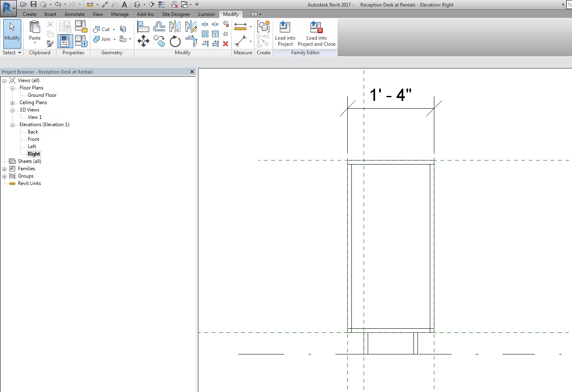Image resolution: width=572 pixels, height=392 pixels.
Task: Select the Trim/Extend to Corner tool
Action: click(191, 41)
